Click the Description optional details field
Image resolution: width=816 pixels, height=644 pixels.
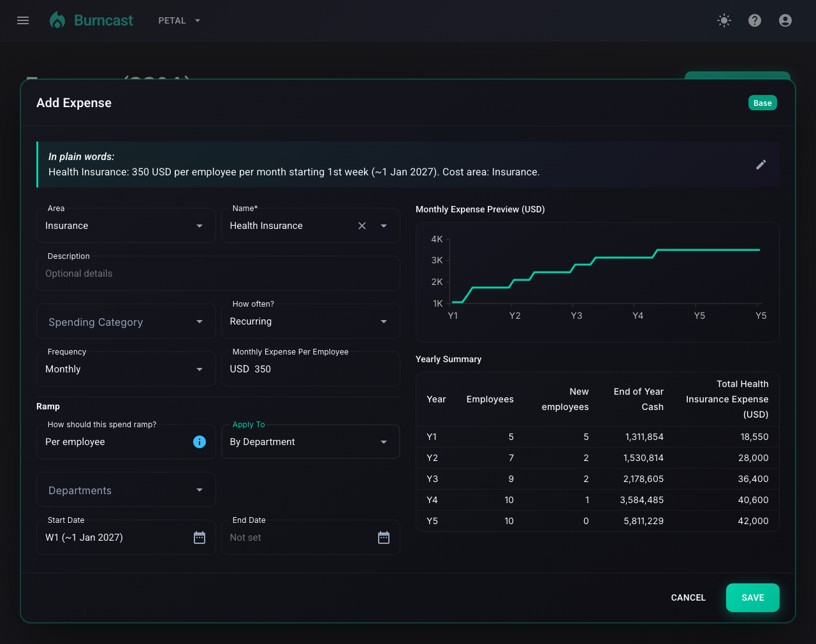(218, 274)
